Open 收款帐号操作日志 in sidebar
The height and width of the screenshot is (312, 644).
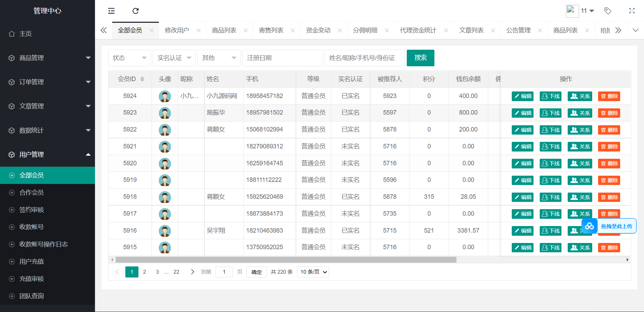point(47,244)
